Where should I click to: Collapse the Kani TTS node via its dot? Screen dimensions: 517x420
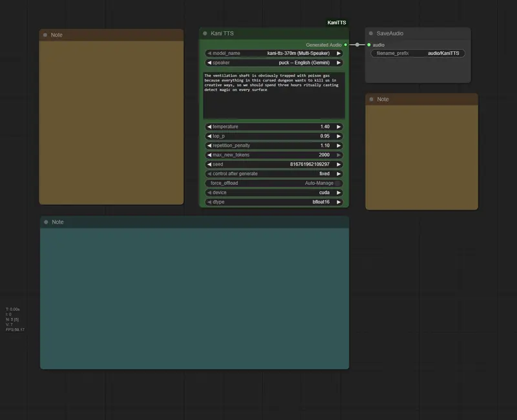pyautogui.click(x=205, y=33)
